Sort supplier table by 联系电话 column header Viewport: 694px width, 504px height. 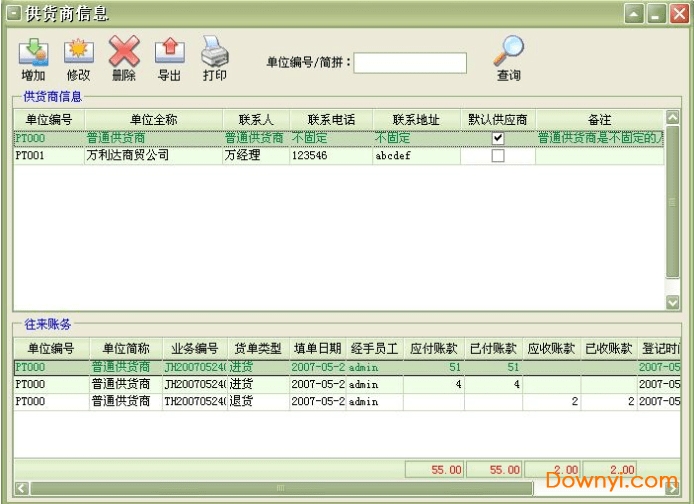point(330,120)
